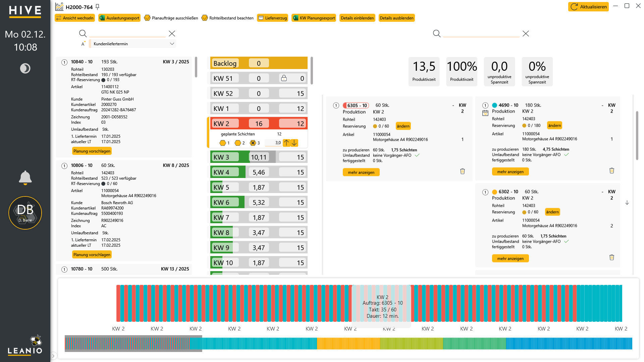This screenshot has width=644, height=362.
Task: Click the lock icon in KW 51 row
Action: point(284,78)
